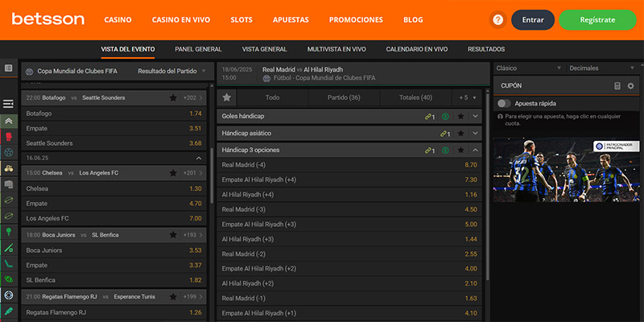Image resolution: width=644 pixels, height=322 pixels.
Task: Open the Clásico view dropdown
Action: 528,68
